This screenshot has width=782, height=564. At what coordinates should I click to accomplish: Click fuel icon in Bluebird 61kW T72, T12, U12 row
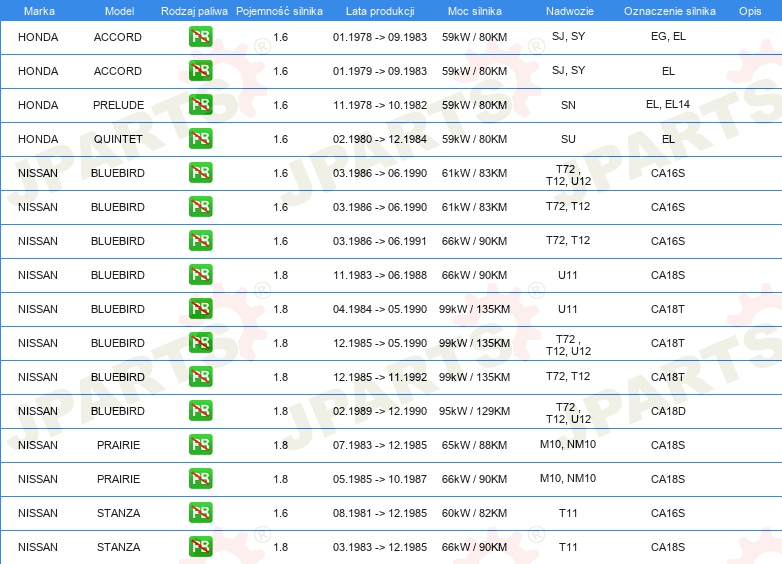pos(200,173)
